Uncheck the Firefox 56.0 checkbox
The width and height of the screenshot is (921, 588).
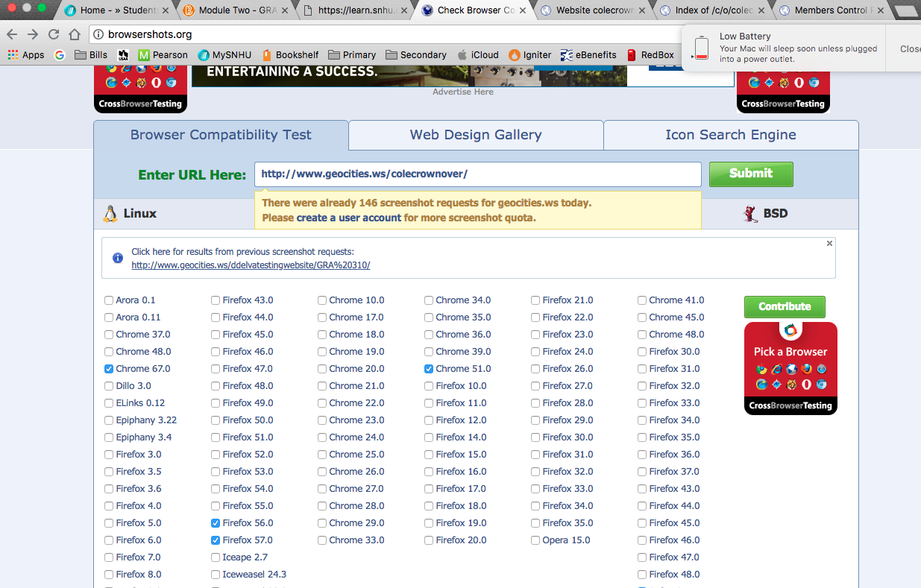click(x=216, y=523)
